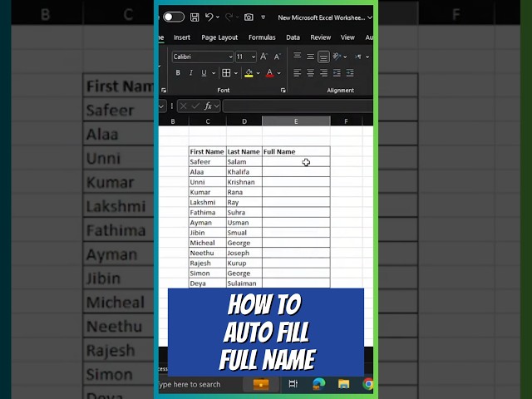
Task: Open the Calibri font name dropdown
Action: 231,57
